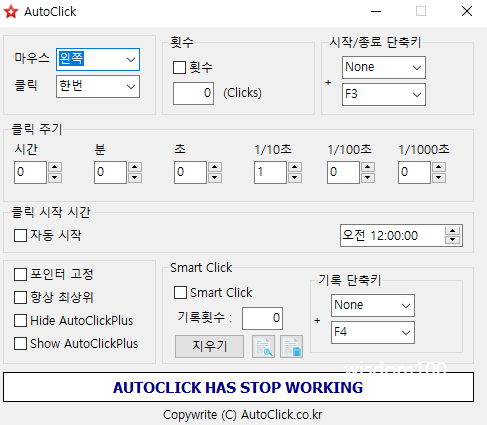This screenshot has height=425, width=487.
Task: Click the 초 value field
Action: click(190, 172)
